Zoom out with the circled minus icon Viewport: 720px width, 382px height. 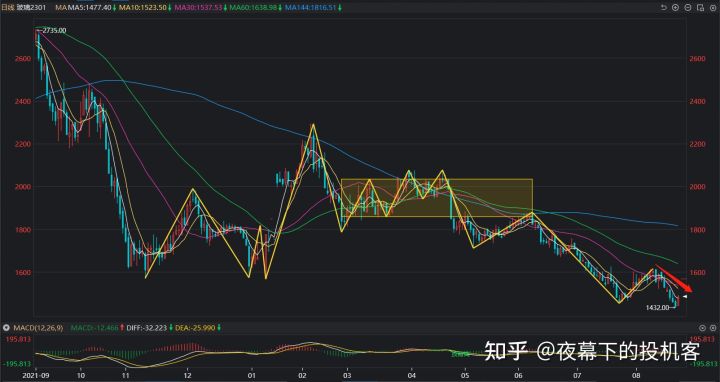click(688, 7)
